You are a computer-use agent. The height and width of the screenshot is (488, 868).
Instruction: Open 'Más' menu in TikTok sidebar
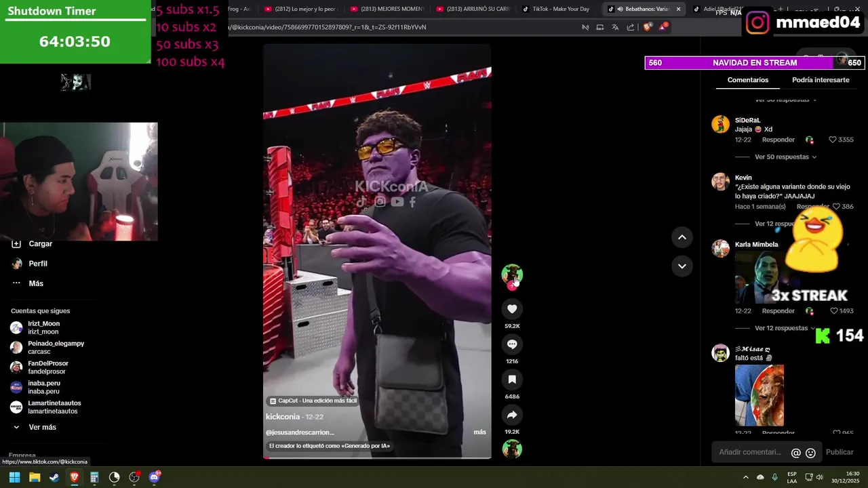[x=28, y=283]
